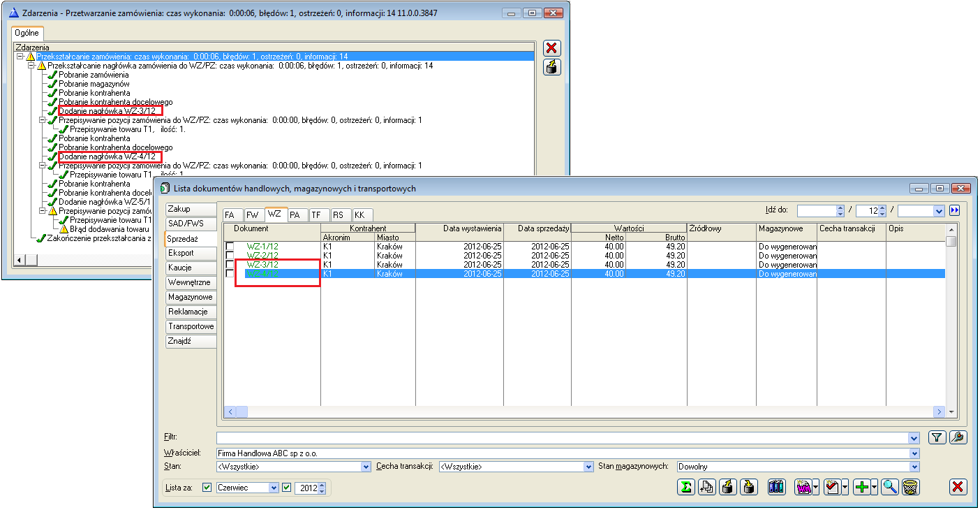The height and width of the screenshot is (510, 980).
Task: Click the horizontal scrollbar of document list
Action: [585, 412]
